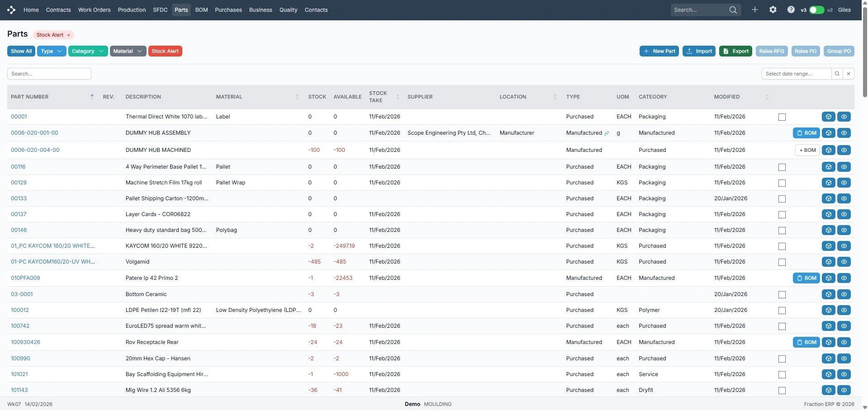Open the help question mark icon
868x410 pixels.
pyautogui.click(x=791, y=9)
